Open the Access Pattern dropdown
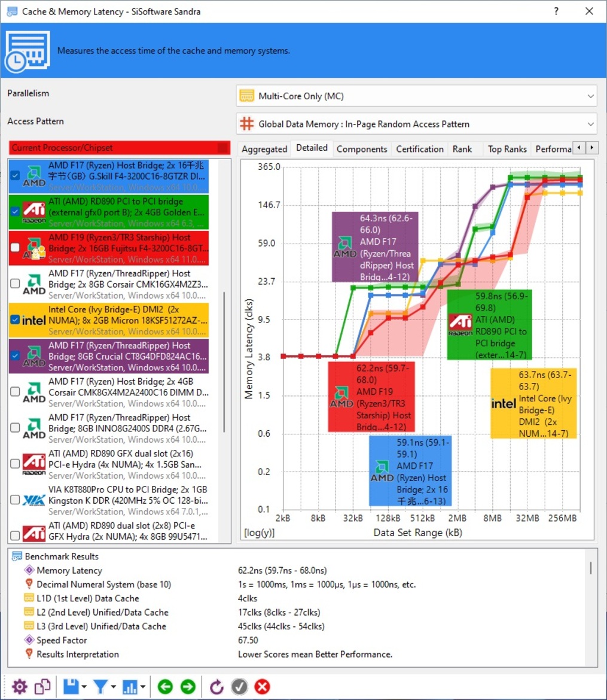The image size is (607, 700). (x=416, y=124)
